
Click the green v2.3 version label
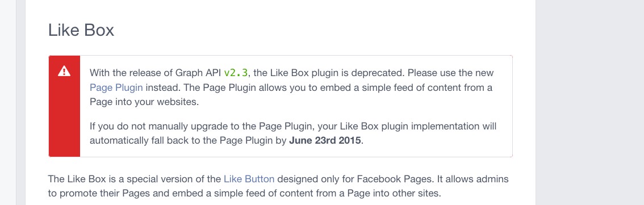(x=236, y=73)
